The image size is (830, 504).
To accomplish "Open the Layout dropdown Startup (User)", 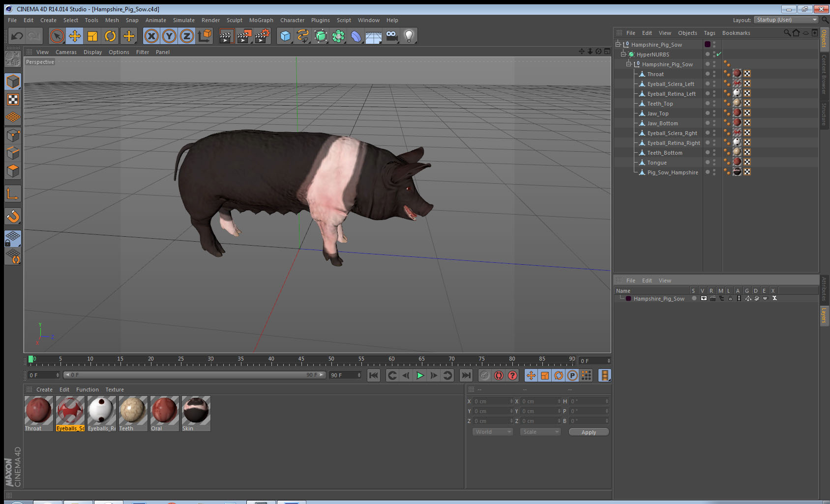I will click(x=786, y=20).
